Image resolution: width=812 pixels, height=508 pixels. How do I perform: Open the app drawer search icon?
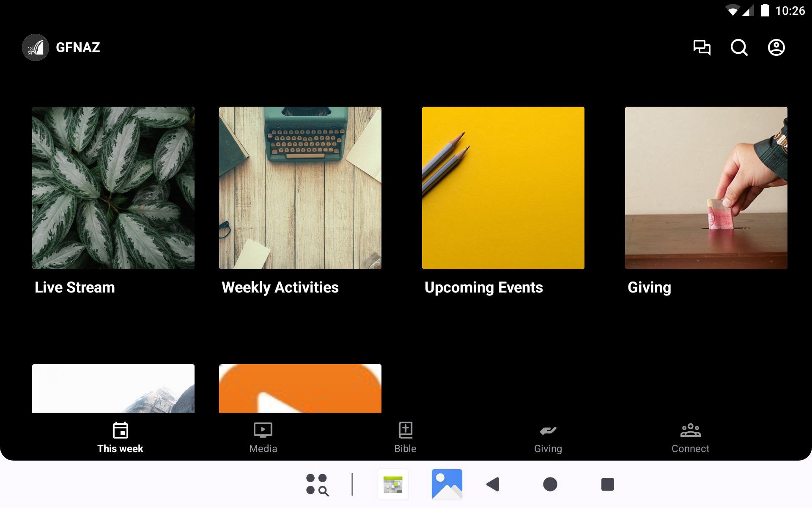317,484
